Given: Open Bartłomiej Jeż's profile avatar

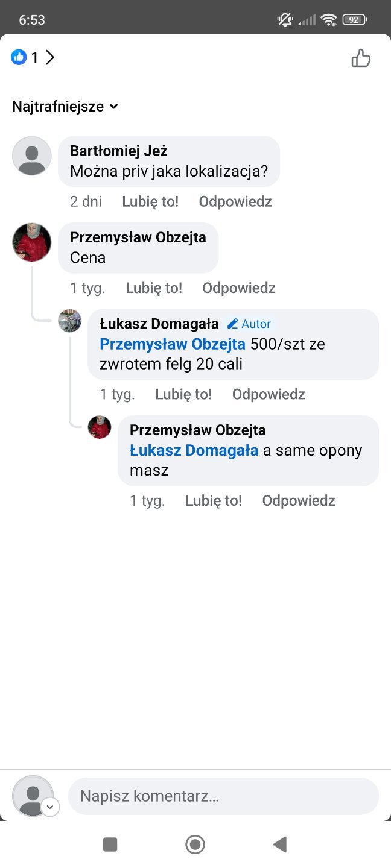Looking at the screenshot, I should [x=32, y=156].
